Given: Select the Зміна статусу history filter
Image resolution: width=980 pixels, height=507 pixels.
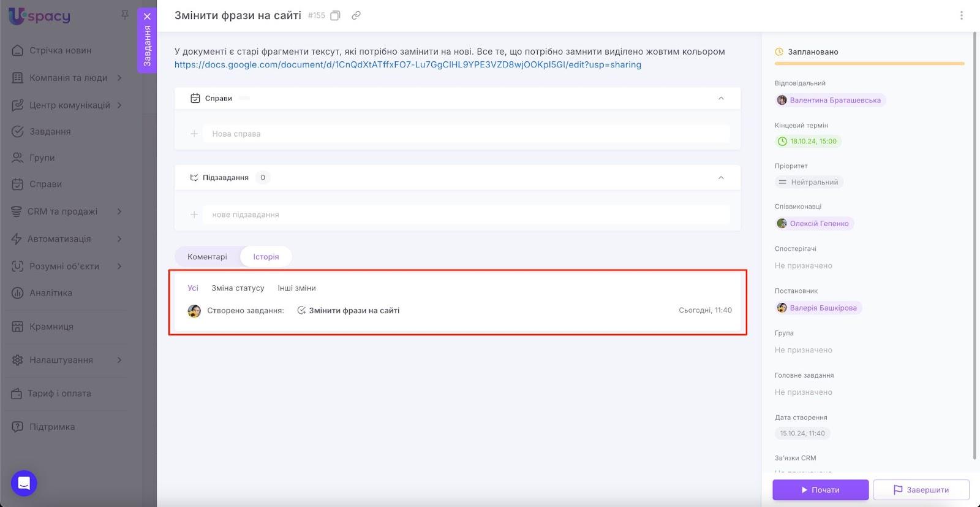Looking at the screenshot, I should 238,288.
